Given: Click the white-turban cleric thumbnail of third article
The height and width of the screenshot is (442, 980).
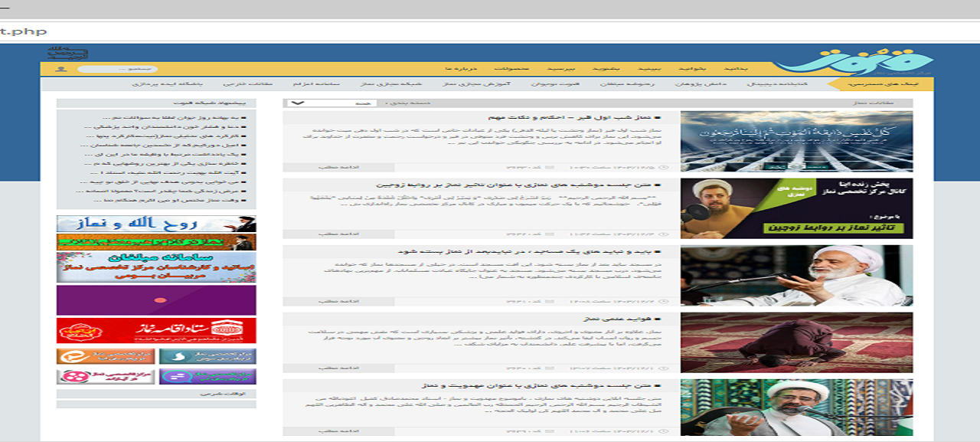Looking at the screenshot, I should point(796,276).
